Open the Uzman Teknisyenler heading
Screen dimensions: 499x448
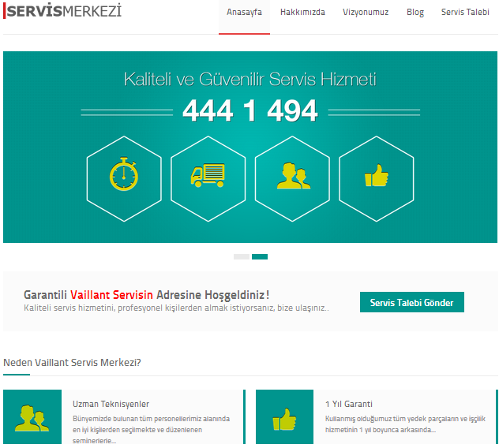coord(111,404)
